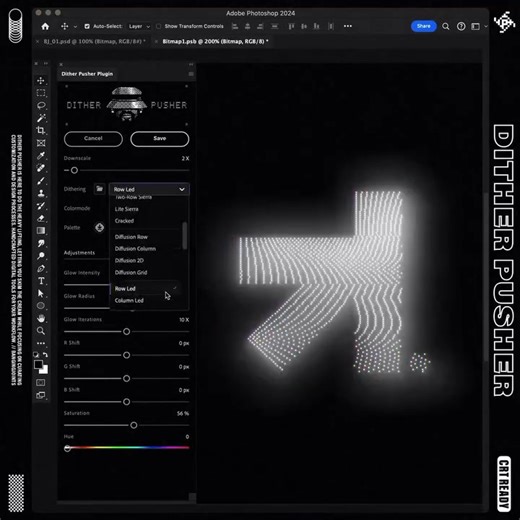This screenshot has height=520, width=520.
Task: Select the Path Selection tool
Action: click(x=41, y=293)
